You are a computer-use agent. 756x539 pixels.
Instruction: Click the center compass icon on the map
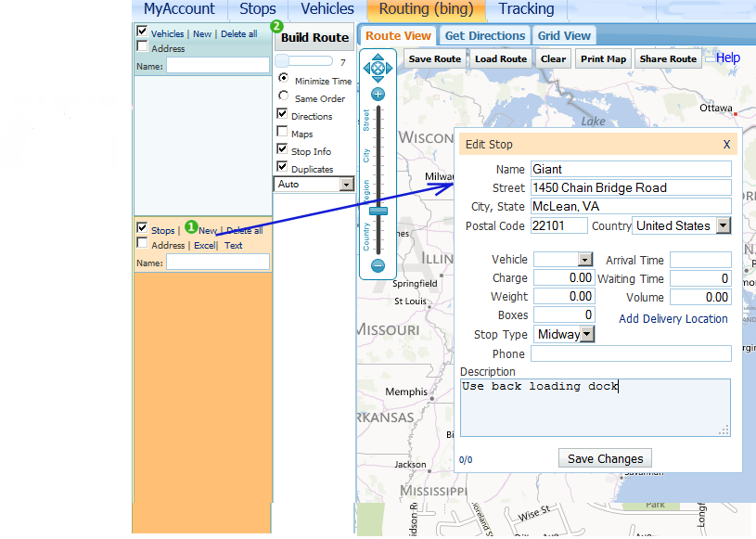(x=378, y=68)
